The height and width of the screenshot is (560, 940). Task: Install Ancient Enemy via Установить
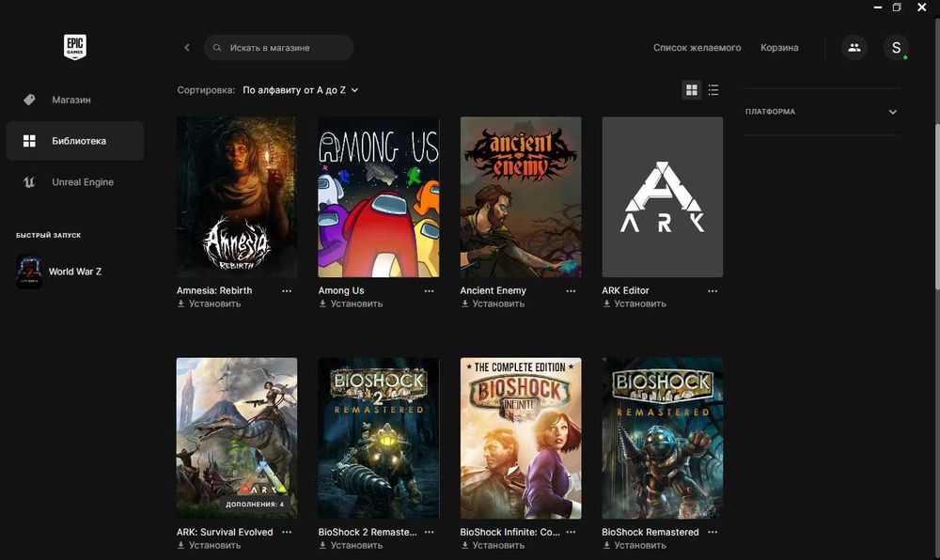click(493, 303)
